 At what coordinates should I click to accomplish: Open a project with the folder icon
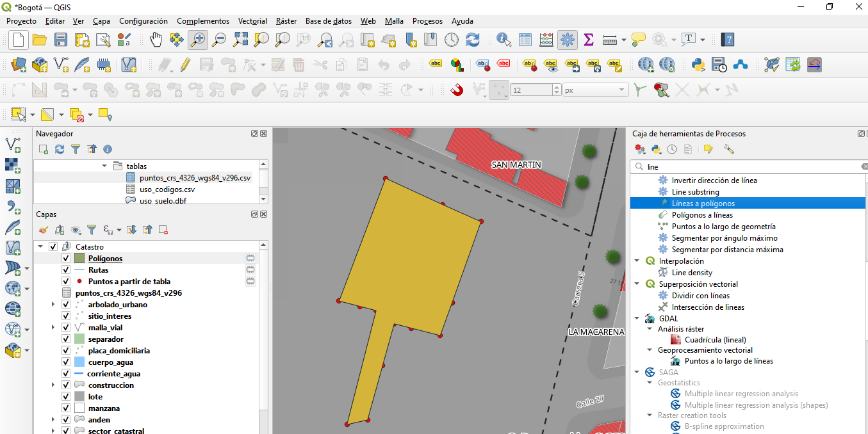click(40, 40)
